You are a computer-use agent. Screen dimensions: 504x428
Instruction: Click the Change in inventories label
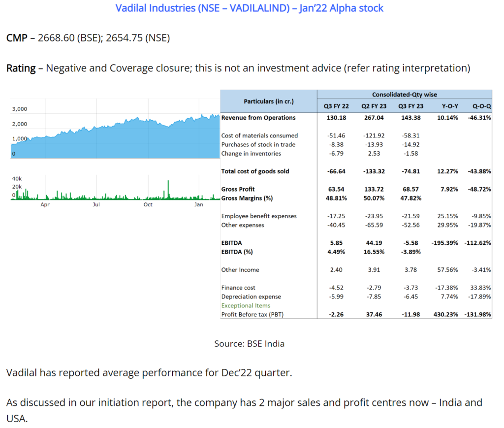[251, 154]
